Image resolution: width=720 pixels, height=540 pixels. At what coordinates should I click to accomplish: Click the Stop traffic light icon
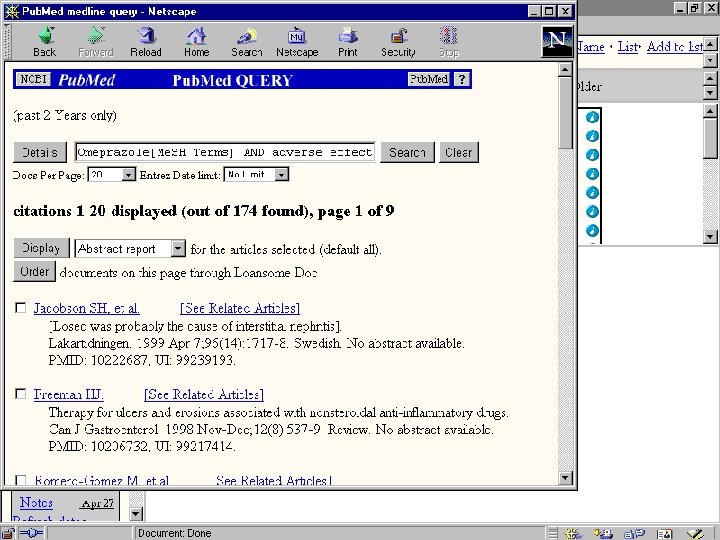click(x=449, y=42)
